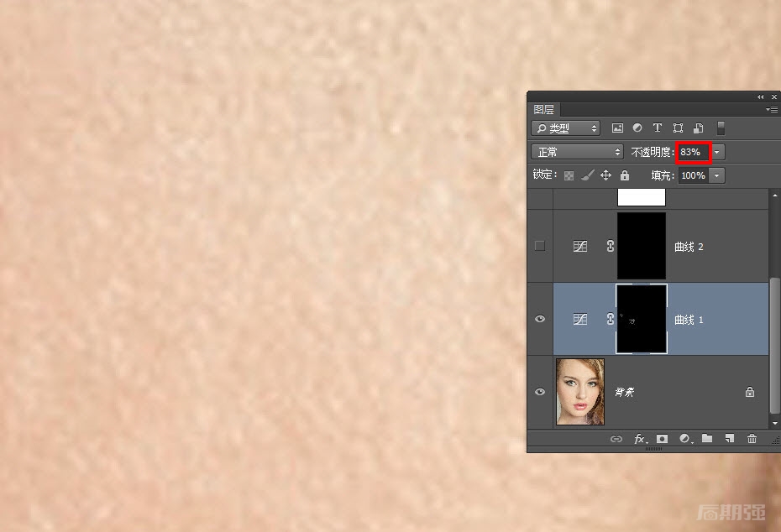
Task: Lock transparent pixels checkerboard icon
Action: click(569, 175)
